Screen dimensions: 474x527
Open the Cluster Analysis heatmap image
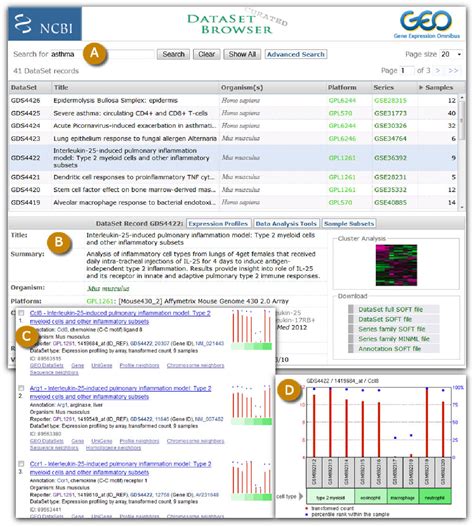(x=396, y=265)
